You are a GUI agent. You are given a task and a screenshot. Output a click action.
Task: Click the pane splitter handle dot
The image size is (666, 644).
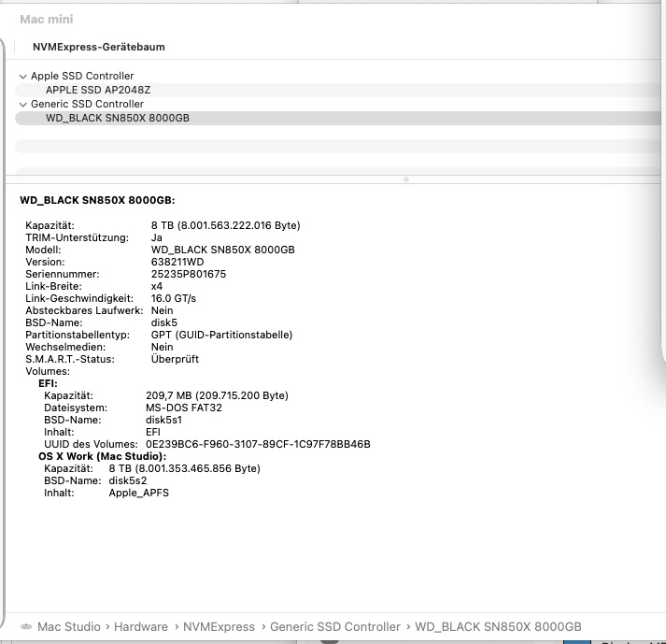coord(406,179)
